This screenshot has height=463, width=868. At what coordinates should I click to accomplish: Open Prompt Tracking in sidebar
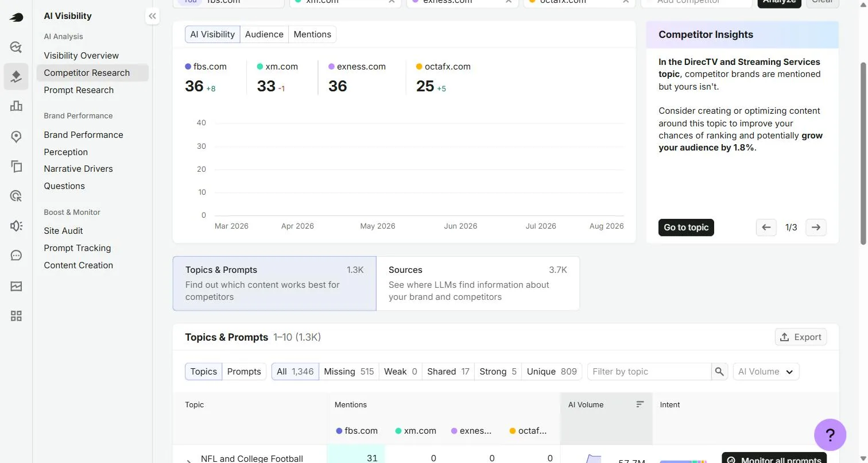pyautogui.click(x=77, y=248)
